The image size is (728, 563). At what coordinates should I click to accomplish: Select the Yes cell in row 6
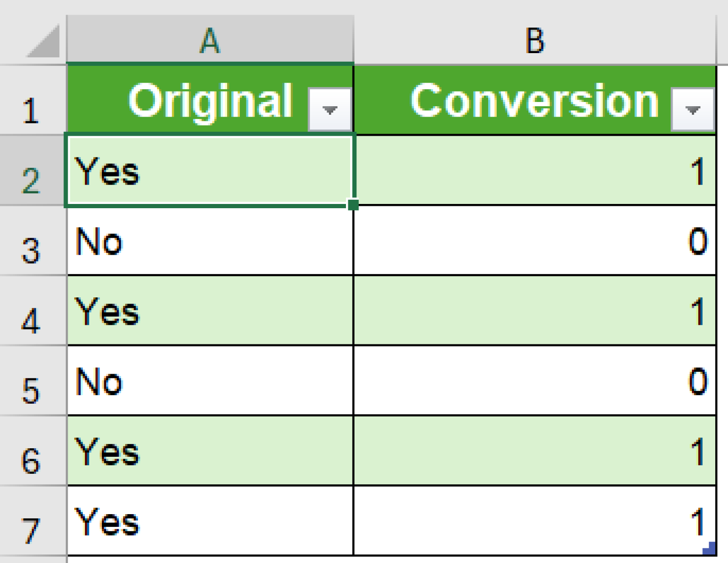pos(190,453)
